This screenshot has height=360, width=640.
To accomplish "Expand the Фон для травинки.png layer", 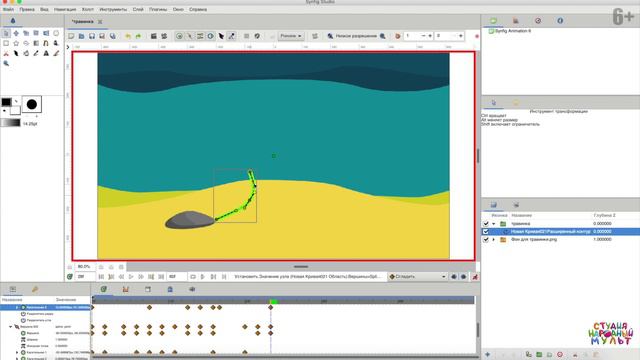I will (x=493, y=240).
